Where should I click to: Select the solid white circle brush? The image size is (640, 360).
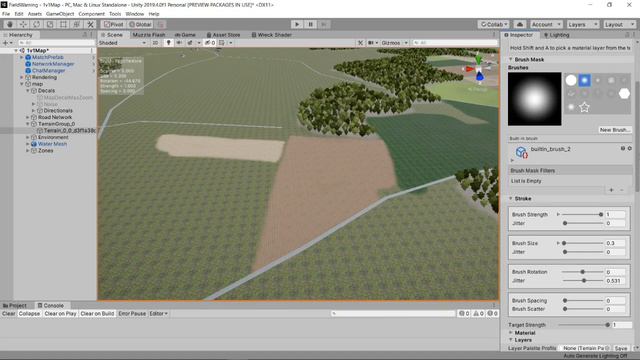(571, 80)
